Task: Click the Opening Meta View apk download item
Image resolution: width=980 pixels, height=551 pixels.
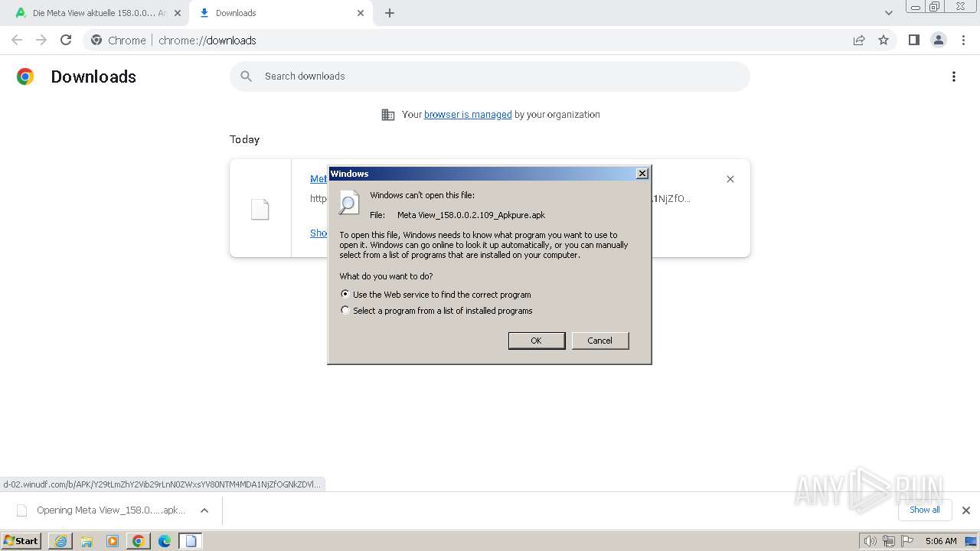Action: [x=111, y=510]
